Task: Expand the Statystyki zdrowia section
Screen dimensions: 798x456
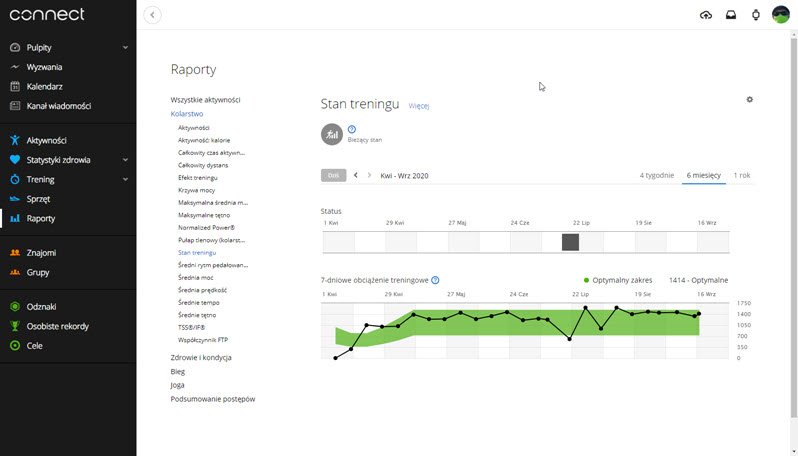Action: click(x=125, y=159)
